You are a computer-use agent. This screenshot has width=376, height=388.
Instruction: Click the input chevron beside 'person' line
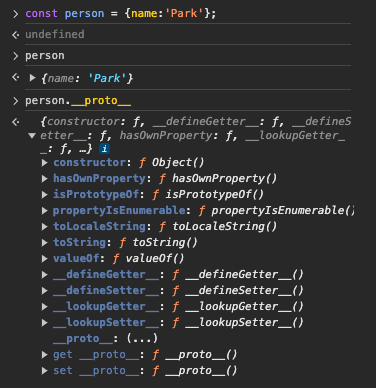pos(15,56)
